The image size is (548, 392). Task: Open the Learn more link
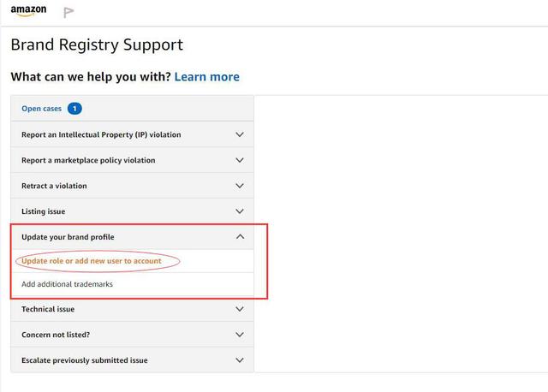tap(206, 77)
